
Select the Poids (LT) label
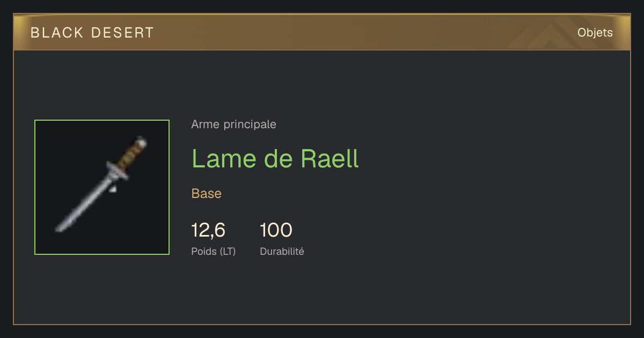point(213,251)
